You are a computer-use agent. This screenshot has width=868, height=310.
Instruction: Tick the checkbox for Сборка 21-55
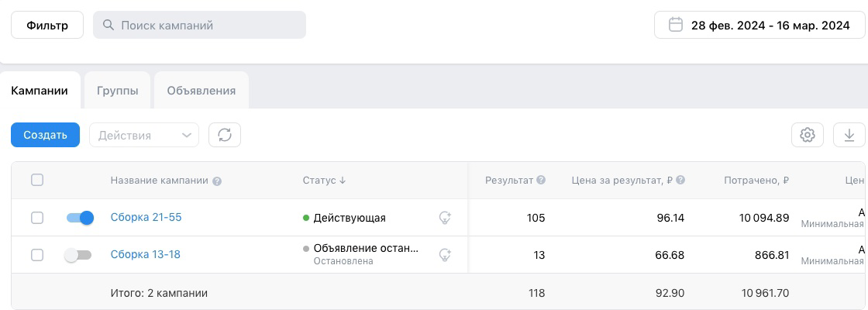(37, 218)
